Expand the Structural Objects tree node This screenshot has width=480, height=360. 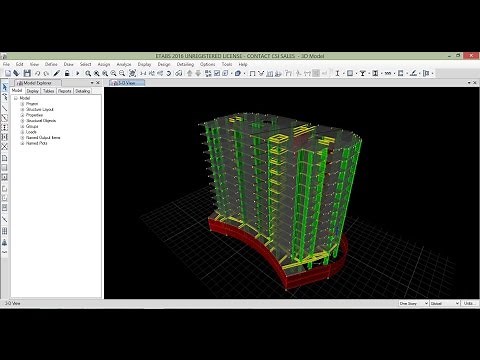(23, 121)
